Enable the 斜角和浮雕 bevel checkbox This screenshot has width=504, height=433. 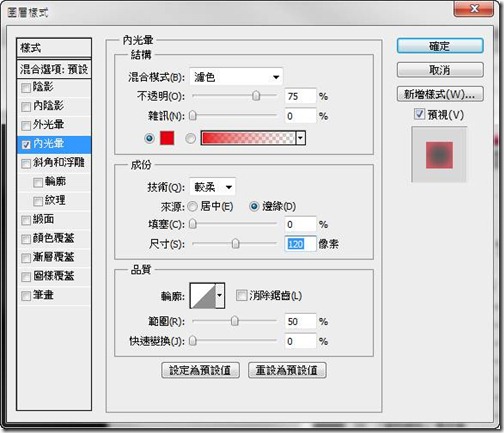click(x=26, y=164)
